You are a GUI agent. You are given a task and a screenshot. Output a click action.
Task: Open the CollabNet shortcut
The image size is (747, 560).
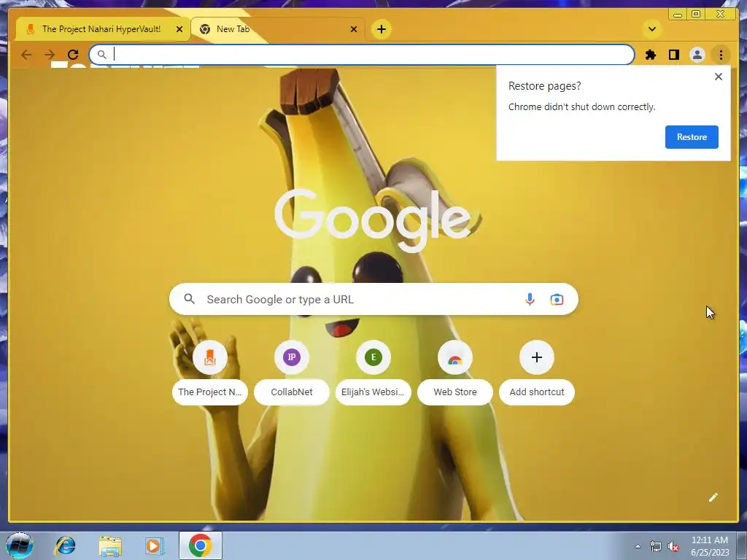click(x=292, y=373)
